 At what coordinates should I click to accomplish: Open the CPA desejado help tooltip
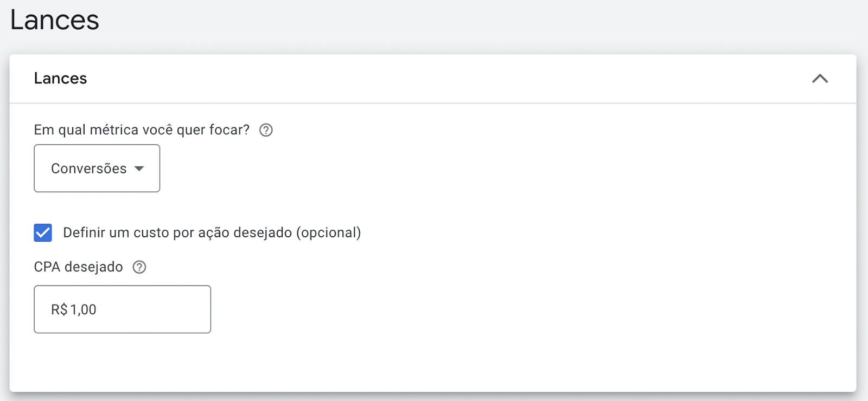click(139, 267)
